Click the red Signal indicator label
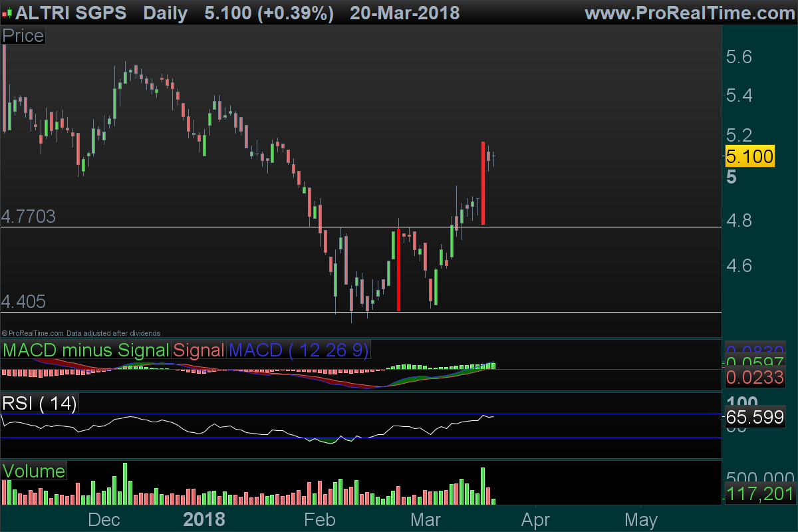 199,350
